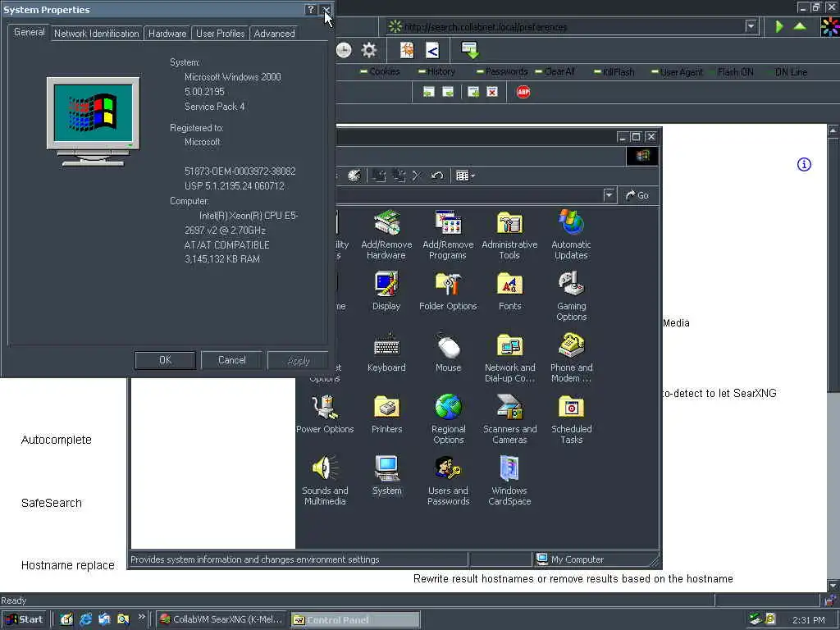The width and height of the screenshot is (840, 630).
Task: Open Fonts folder icon
Action: click(509, 291)
